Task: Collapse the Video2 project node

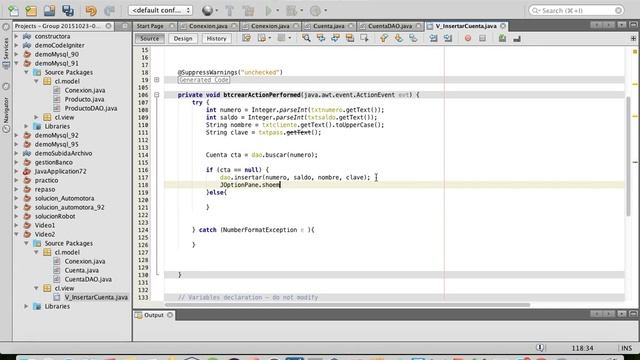Action: 16,234
